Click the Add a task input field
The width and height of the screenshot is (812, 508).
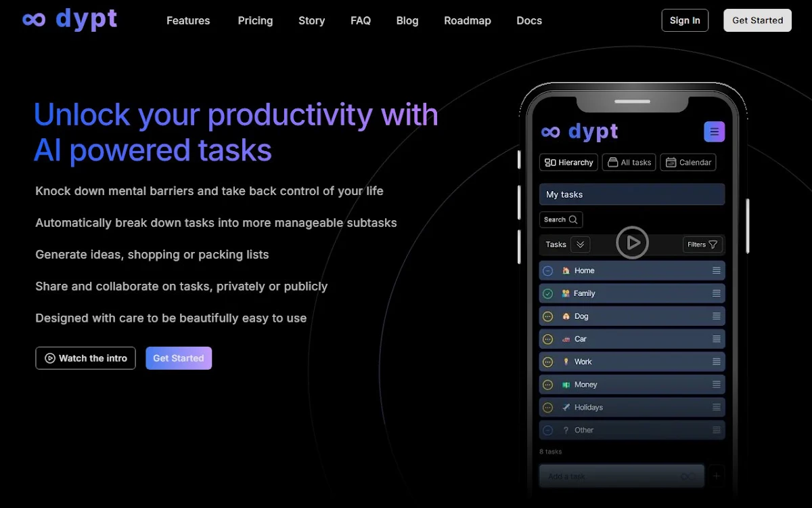click(622, 476)
